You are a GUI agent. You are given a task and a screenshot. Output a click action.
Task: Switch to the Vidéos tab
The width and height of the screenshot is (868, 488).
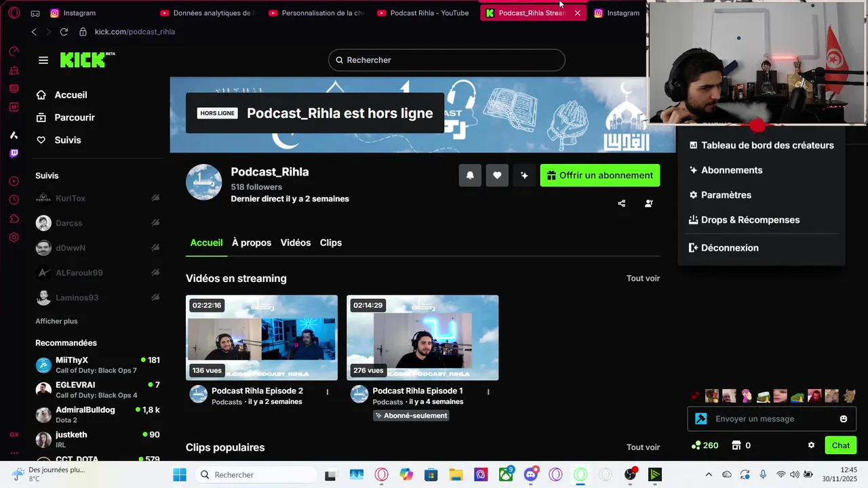[x=296, y=243]
